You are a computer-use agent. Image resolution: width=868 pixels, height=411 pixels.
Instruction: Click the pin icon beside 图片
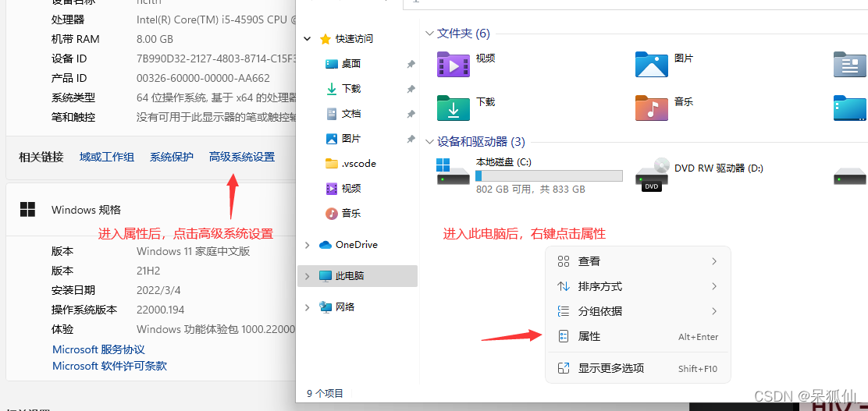click(411, 139)
